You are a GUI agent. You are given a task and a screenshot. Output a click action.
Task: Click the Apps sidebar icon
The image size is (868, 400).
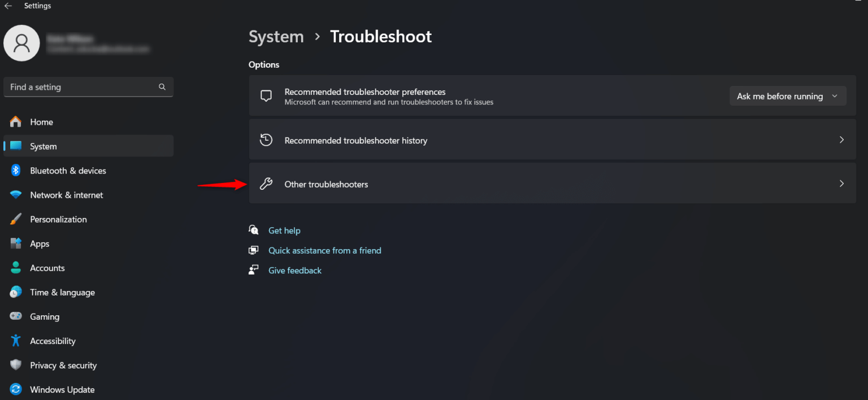(x=16, y=244)
